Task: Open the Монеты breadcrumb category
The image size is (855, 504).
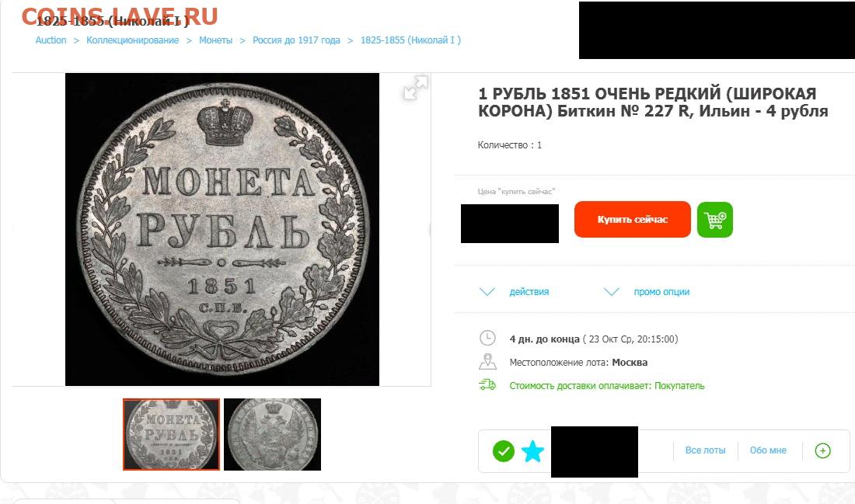Action: tap(215, 40)
